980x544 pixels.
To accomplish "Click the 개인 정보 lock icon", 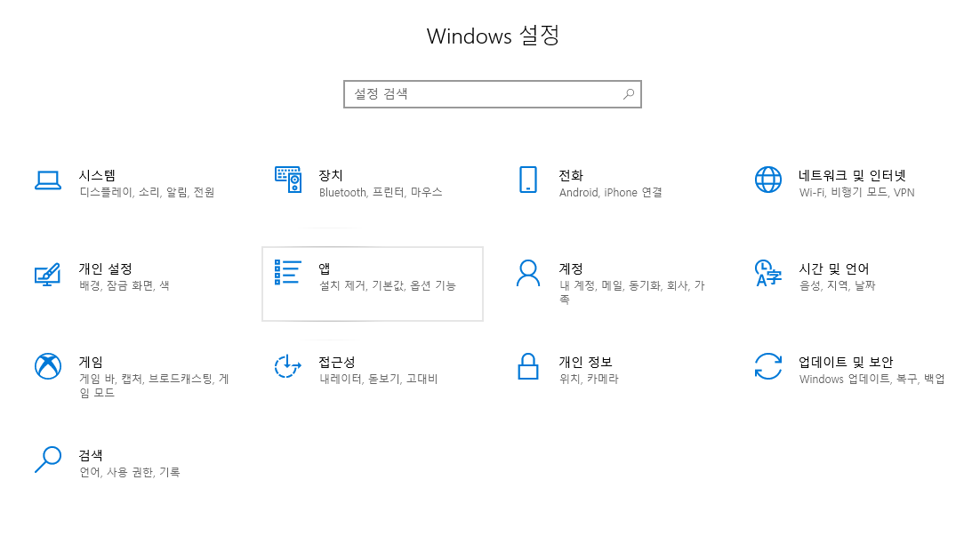I will point(528,366).
